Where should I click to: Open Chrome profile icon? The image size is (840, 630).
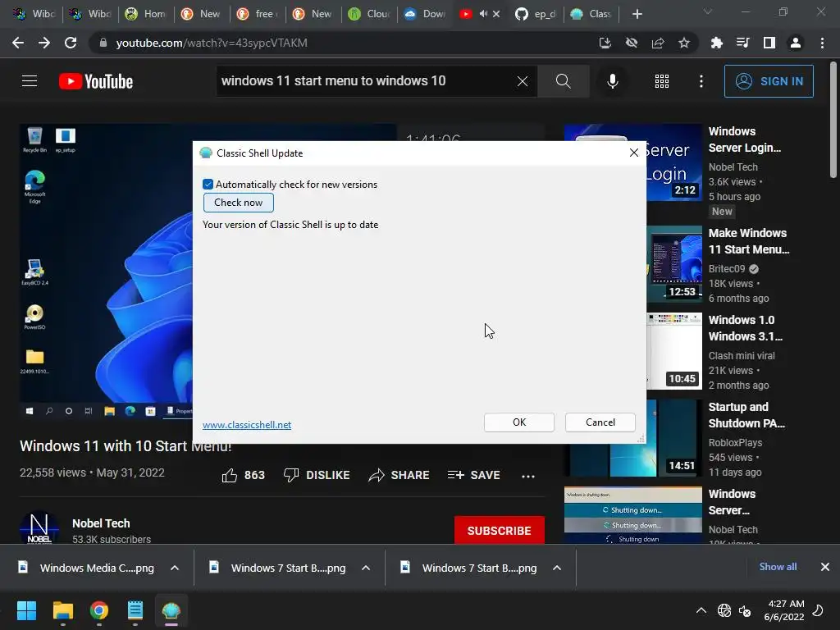[x=796, y=43]
